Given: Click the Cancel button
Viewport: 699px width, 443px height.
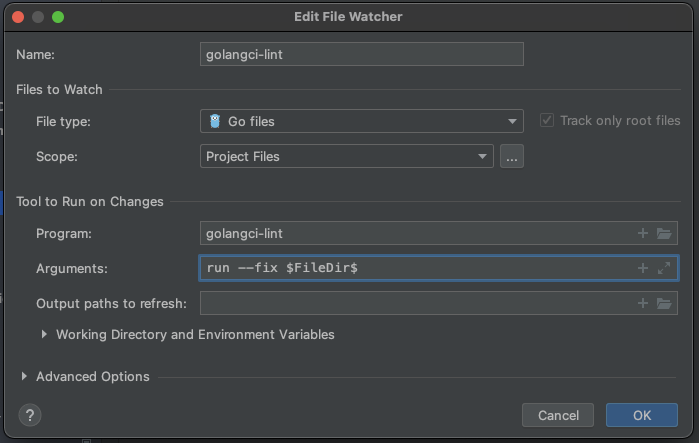Looking at the screenshot, I should 558,415.
